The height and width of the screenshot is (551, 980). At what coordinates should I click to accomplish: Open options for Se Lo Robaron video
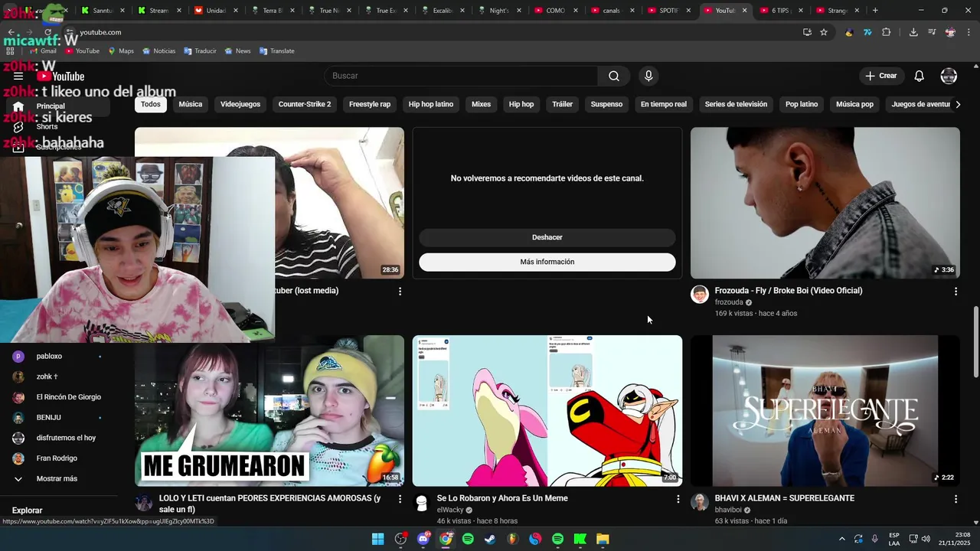(678, 499)
